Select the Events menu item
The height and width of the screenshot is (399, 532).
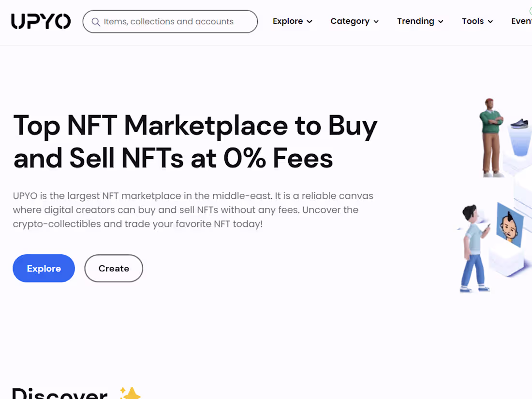pyautogui.click(x=522, y=21)
